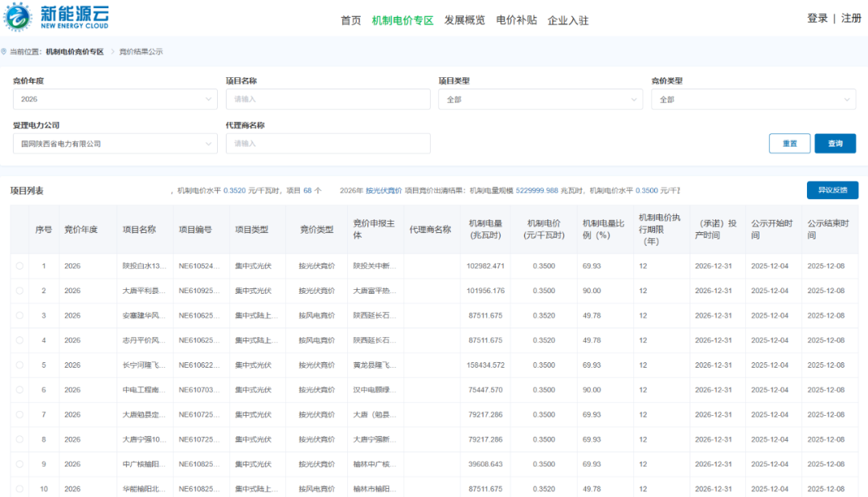Click the 机制电价竞价专区 breadcrumb link
Screen dimensions: 868x497
click(x=75, y=52)
